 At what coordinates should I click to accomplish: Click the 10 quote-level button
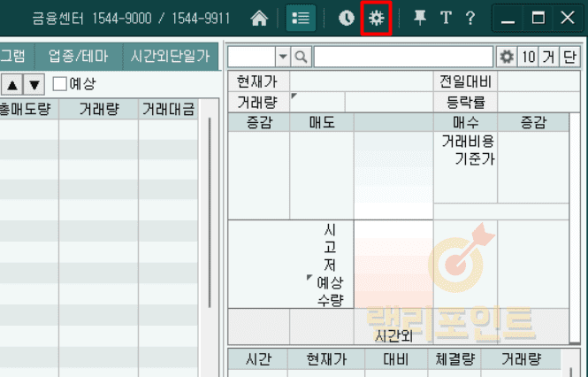[528, 57]
